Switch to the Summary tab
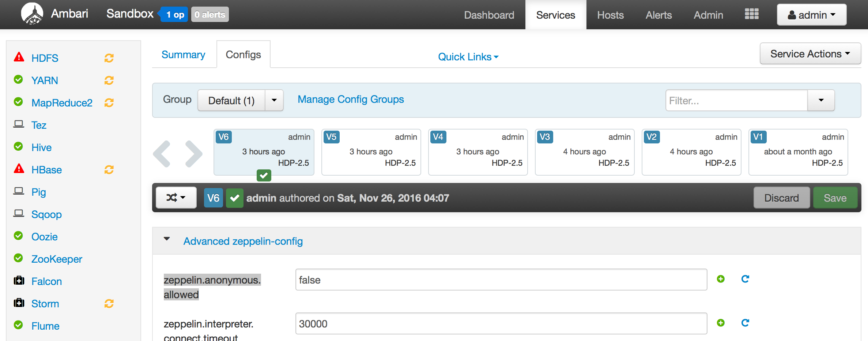This screenshot has width=868, height=341. [x=183, y=54]
